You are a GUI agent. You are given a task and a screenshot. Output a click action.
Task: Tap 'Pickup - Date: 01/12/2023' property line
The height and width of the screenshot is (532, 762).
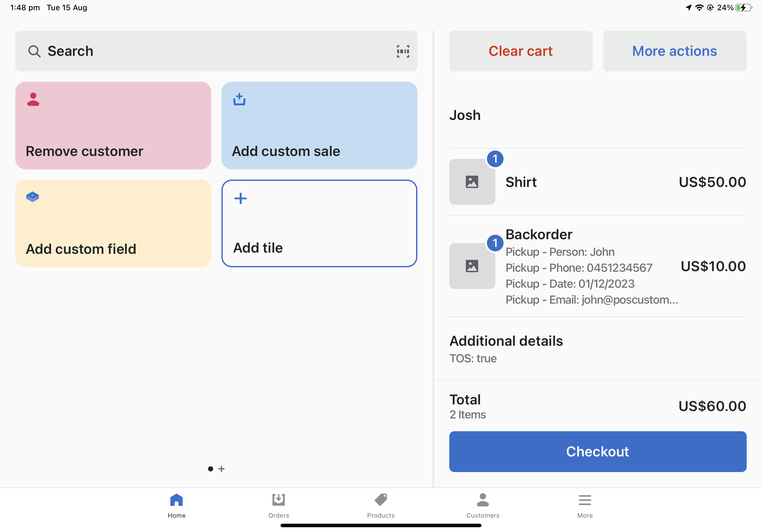pos(570,284)
